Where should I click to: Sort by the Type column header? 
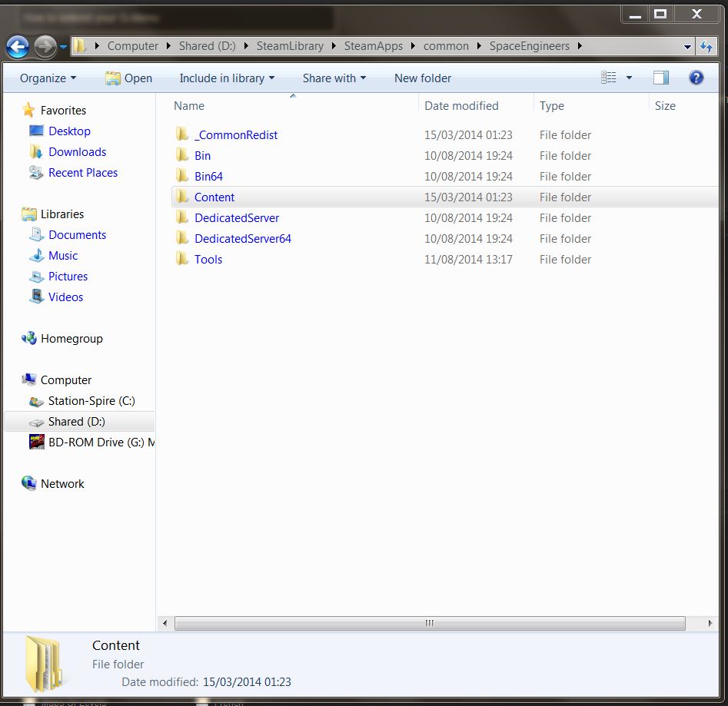click(551, 106)
